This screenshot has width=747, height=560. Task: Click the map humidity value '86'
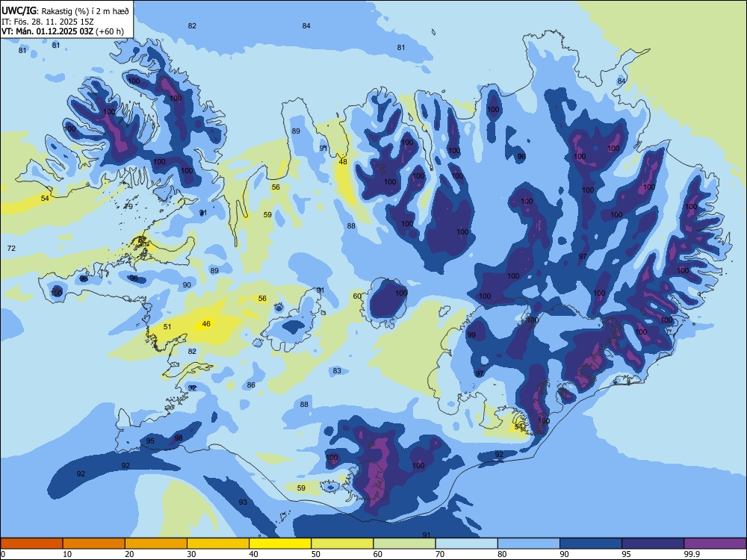tap(251, 385)
